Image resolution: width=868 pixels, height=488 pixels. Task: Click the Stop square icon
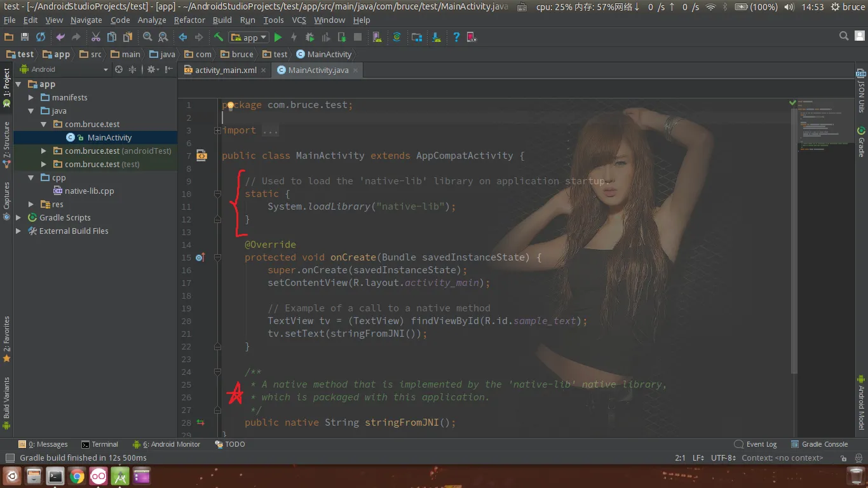(x=358, y=37)
